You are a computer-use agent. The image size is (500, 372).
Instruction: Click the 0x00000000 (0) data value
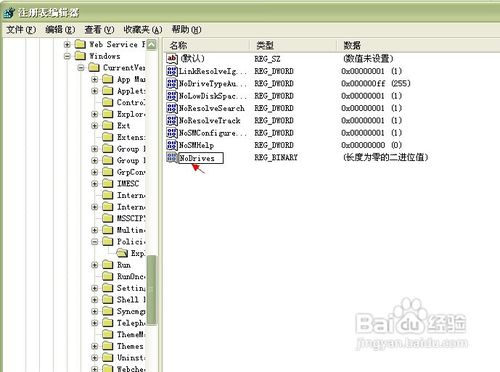point(372,145)
